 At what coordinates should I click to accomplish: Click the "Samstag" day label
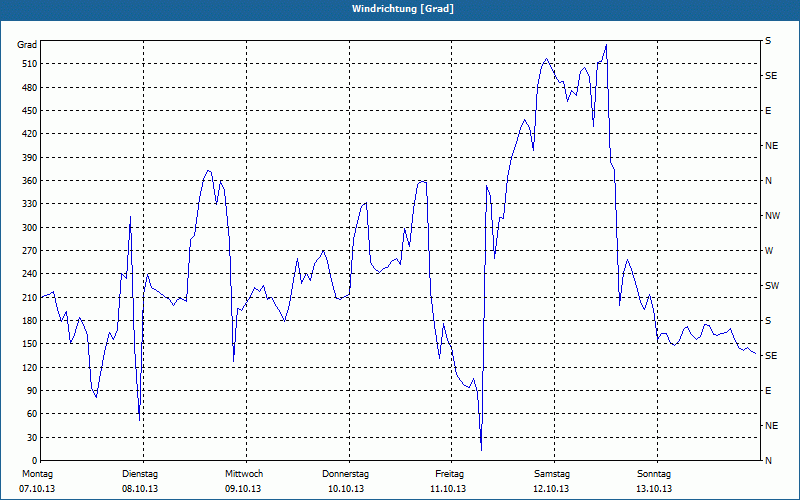tap(552, 474)
